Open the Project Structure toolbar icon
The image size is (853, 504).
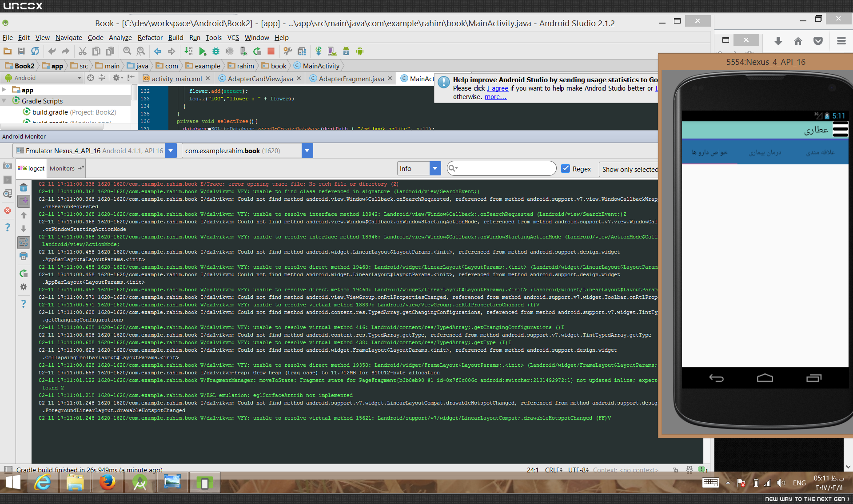click(302, 52)
